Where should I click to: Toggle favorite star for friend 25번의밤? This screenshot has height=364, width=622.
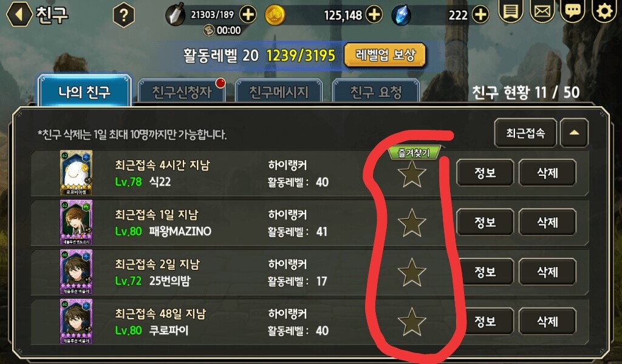click(412, 272)
